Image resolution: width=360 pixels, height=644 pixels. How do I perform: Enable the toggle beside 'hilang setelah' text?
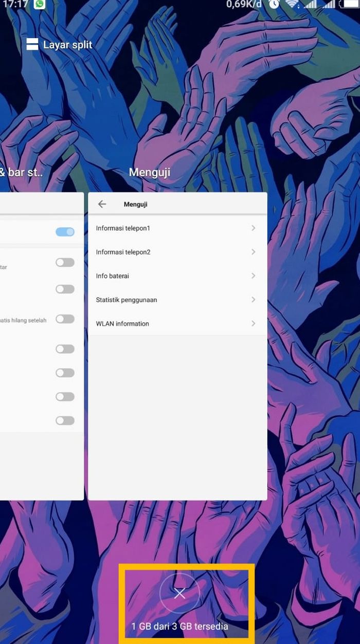pos(65,319)
